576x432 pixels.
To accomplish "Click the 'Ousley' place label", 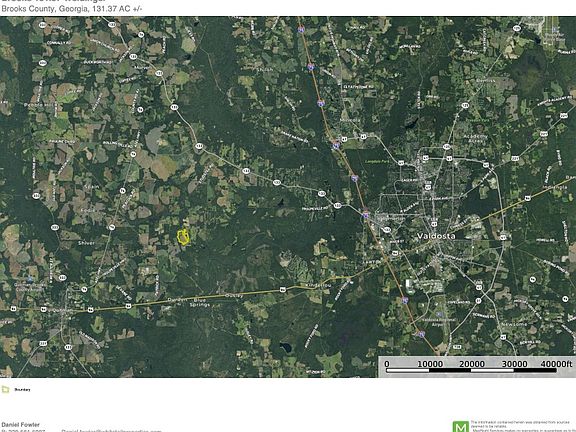I will (x=234, y=296).
